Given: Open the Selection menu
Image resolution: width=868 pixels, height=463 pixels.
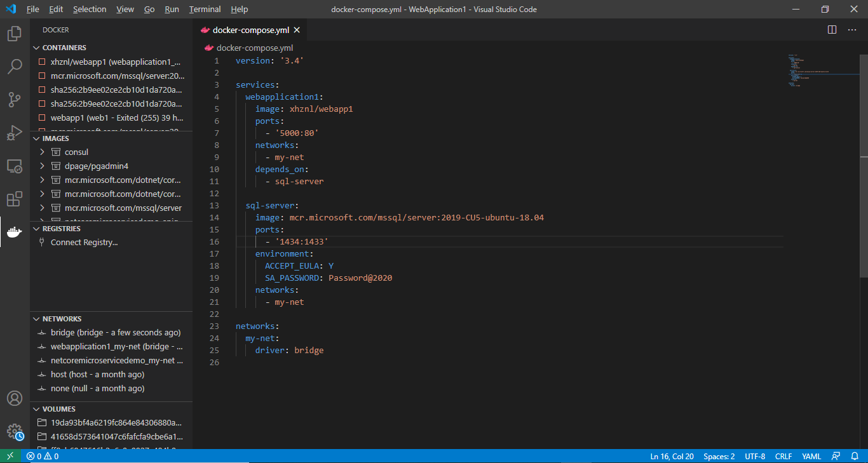Looking at the screenshot, I should (90, 10).
